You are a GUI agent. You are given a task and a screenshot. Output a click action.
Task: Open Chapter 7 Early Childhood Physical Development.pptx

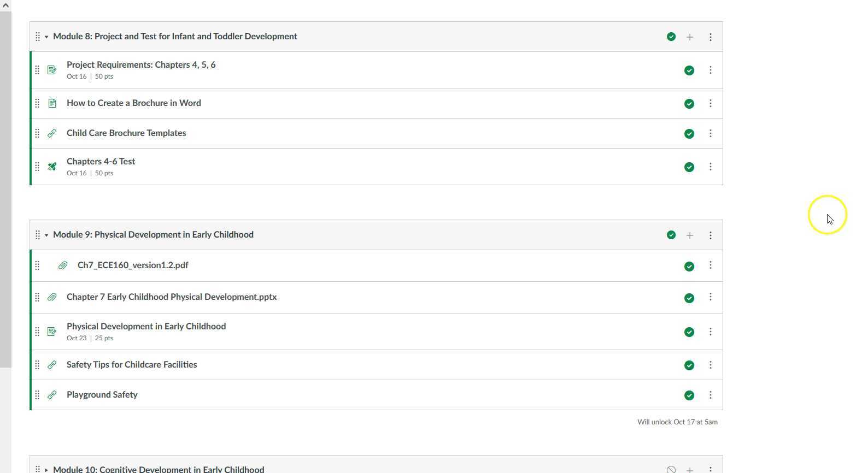pyautogui.click(x=172, y=297)
